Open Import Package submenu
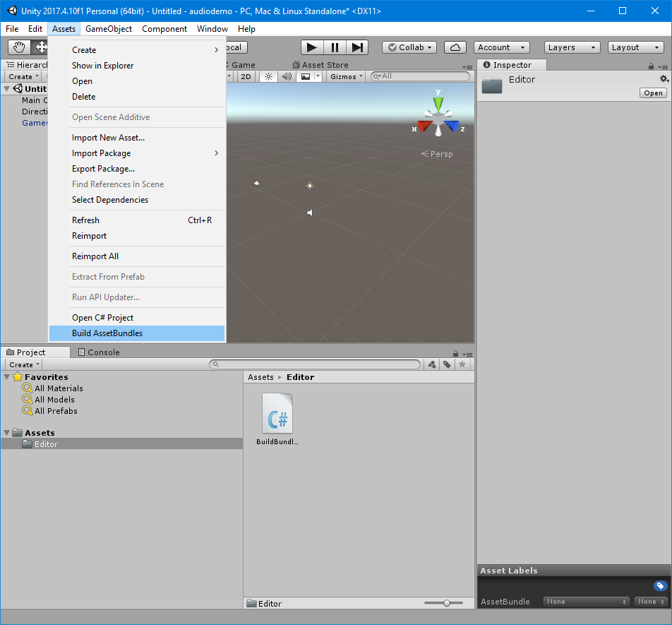 point(137,153)
